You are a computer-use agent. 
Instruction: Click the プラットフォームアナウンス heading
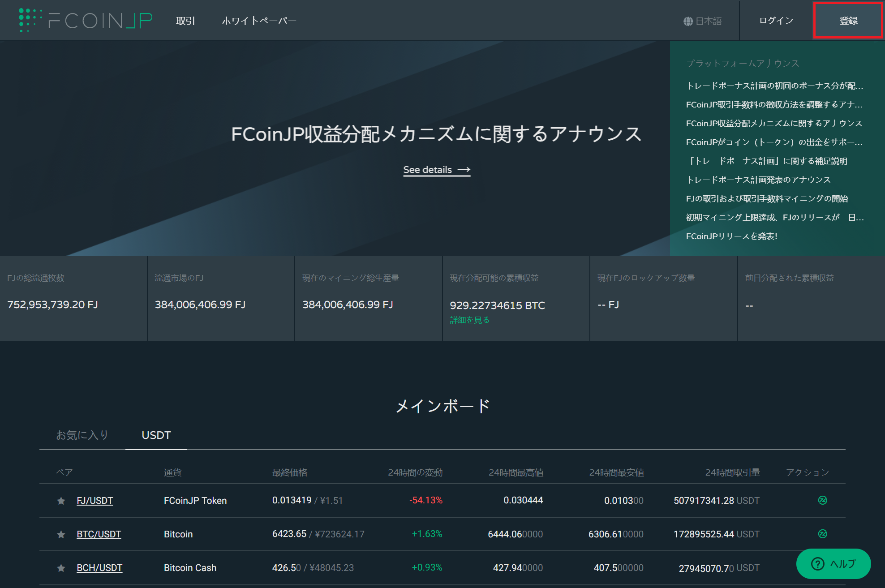[743, 63]
